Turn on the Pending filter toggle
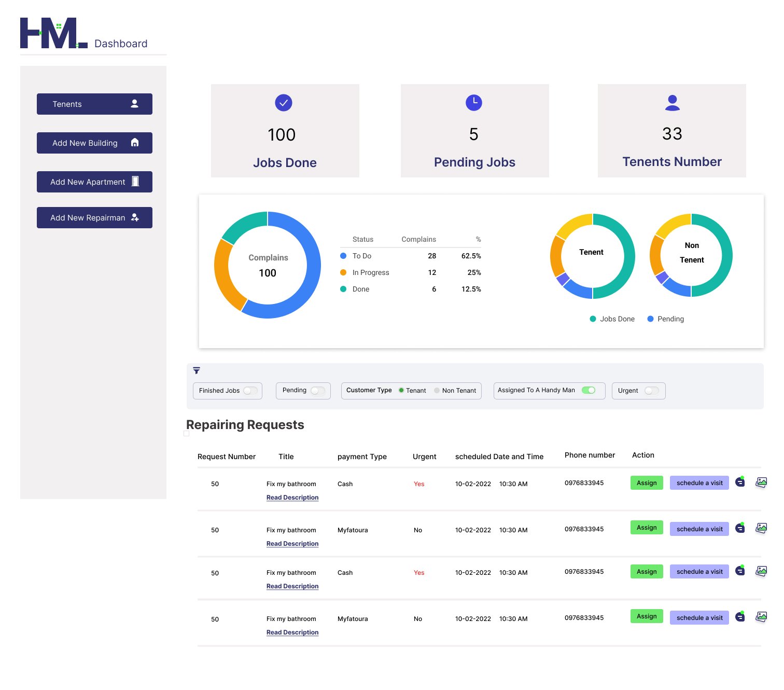The width and height of the screenshot is (784, 690). pyautogui.click(x=318, y=391)
